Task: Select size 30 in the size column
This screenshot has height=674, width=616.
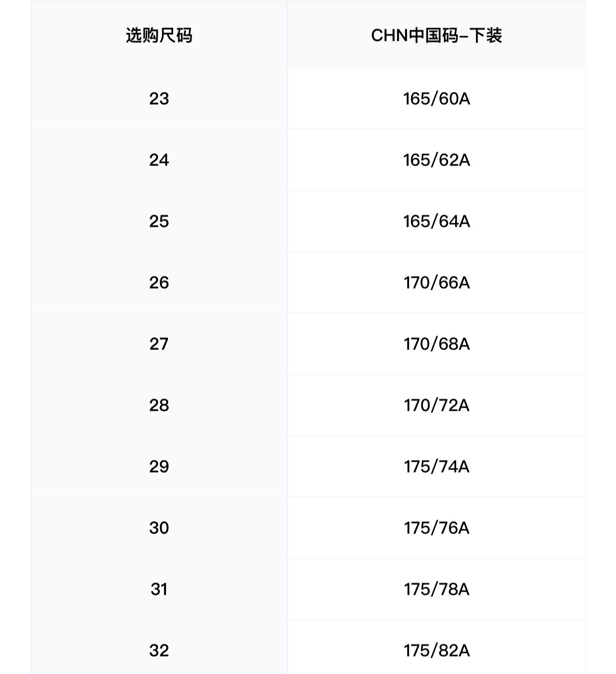Action: [x=159, y=528]
